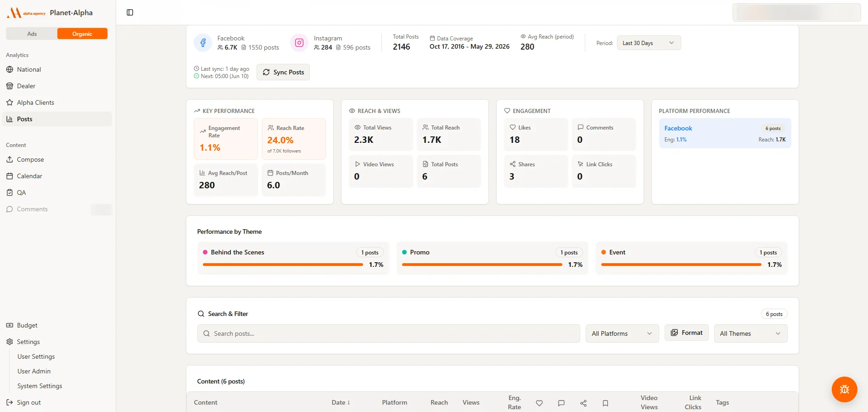Click the Link Clicks column header
The image size is (868, 412).
click(x=693, y=402)
